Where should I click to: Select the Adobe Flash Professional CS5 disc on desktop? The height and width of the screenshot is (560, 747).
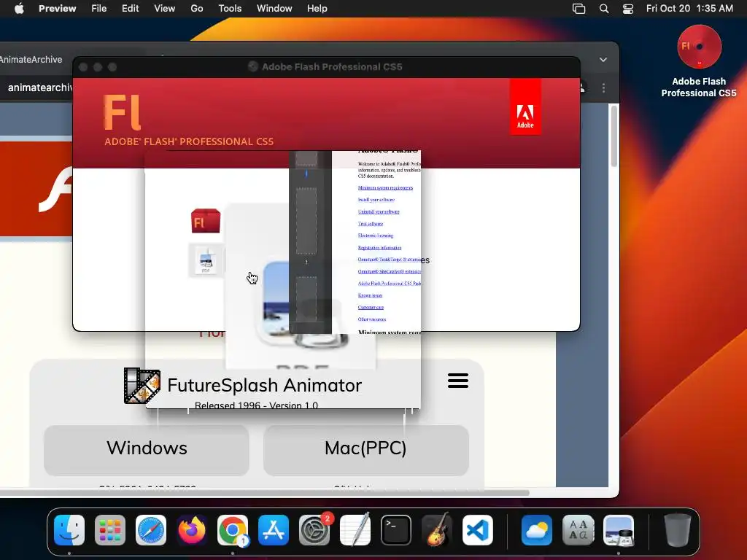(x=699, y=47)
